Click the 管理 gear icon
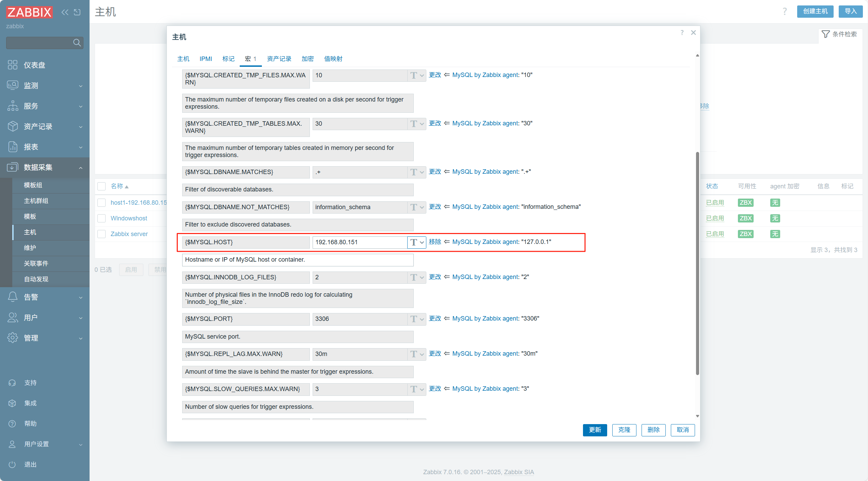Screen dimensions: 868x481 [13, 338]
